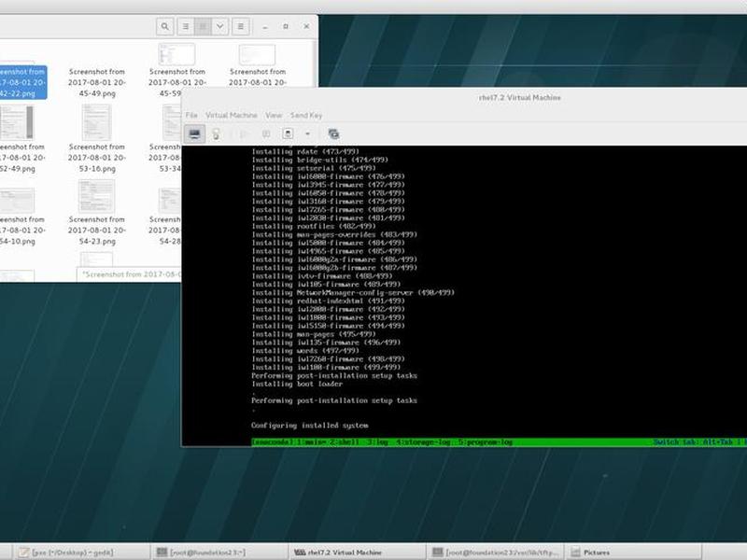Viewport: 747px width, 560px height.
Task: Switch to root@foundation23:/var/lib/tftp taskbar entry
Action: [x=496, y=553]
